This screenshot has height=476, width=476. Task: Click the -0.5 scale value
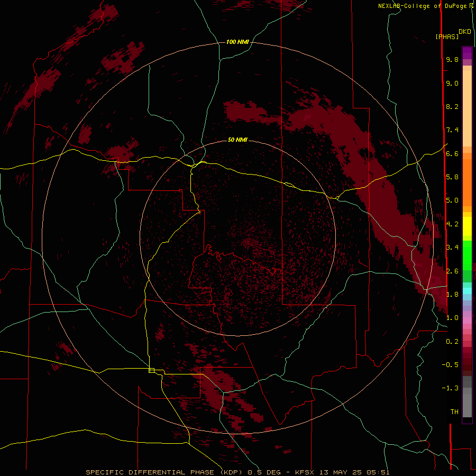tap(450, 365)
